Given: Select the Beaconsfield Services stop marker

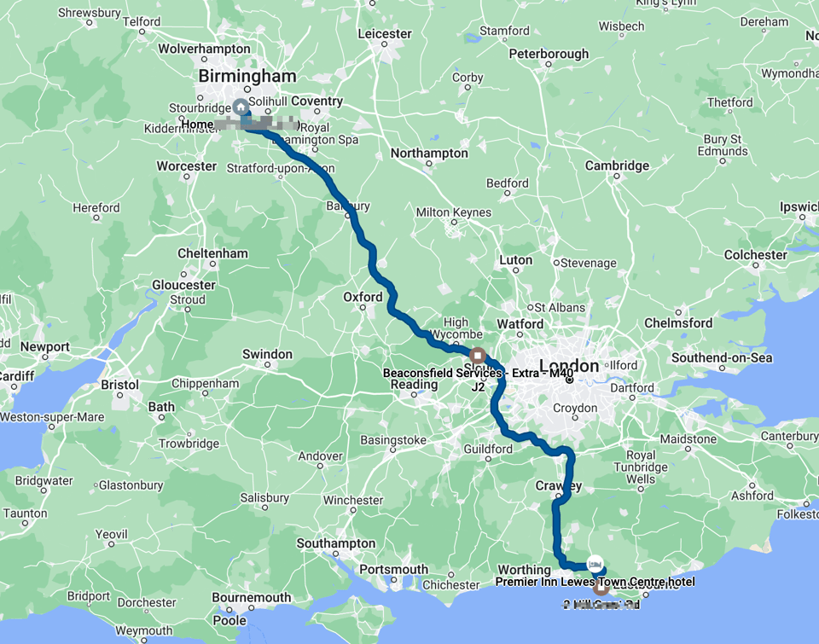Looking at the screenshot, I should tap(478, 356).
